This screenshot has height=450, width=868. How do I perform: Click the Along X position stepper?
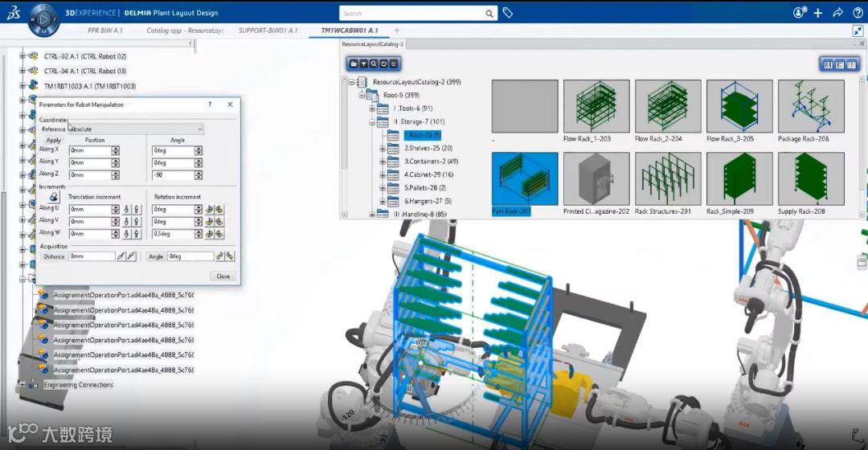click(115, 150)
